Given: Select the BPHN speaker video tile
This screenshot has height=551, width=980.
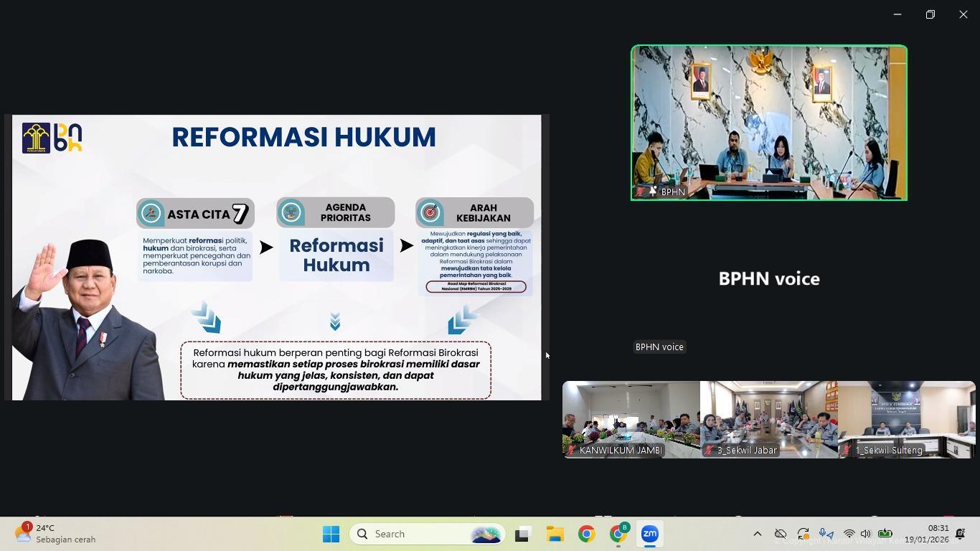Looking at the screenshot, I should tap(768, 123).
